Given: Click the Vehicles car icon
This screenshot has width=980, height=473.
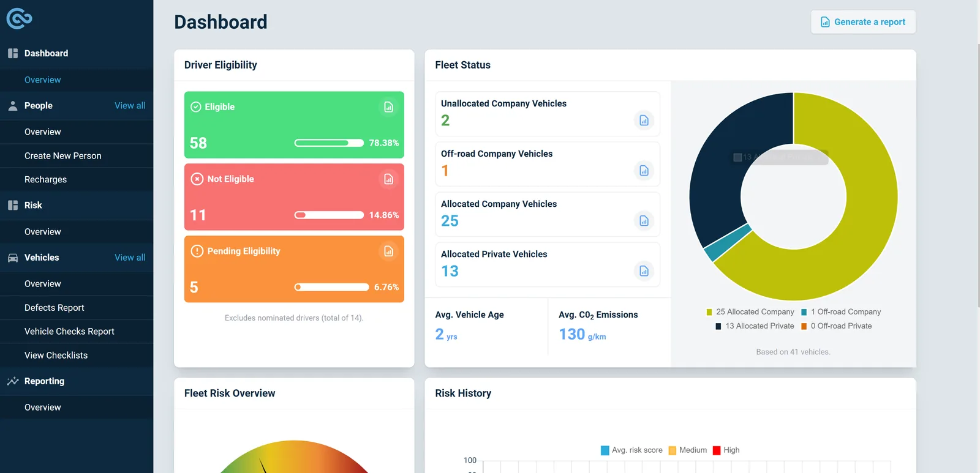Looking at the screenshot, I should click(13, 258).
